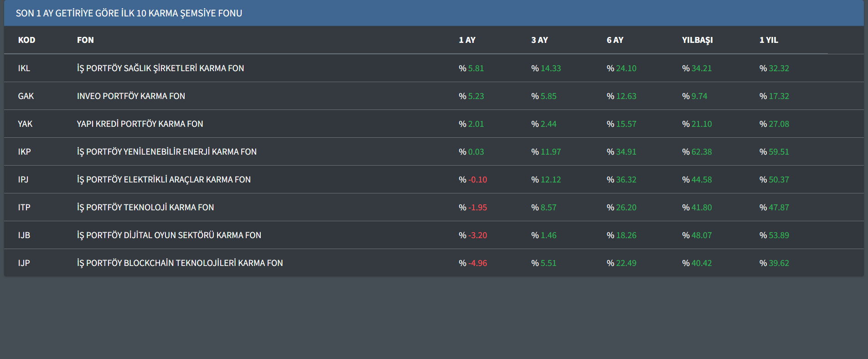Open INVEO PORTFÖY KARMA FON
The image size is (868, 359).
coord(131,96)
